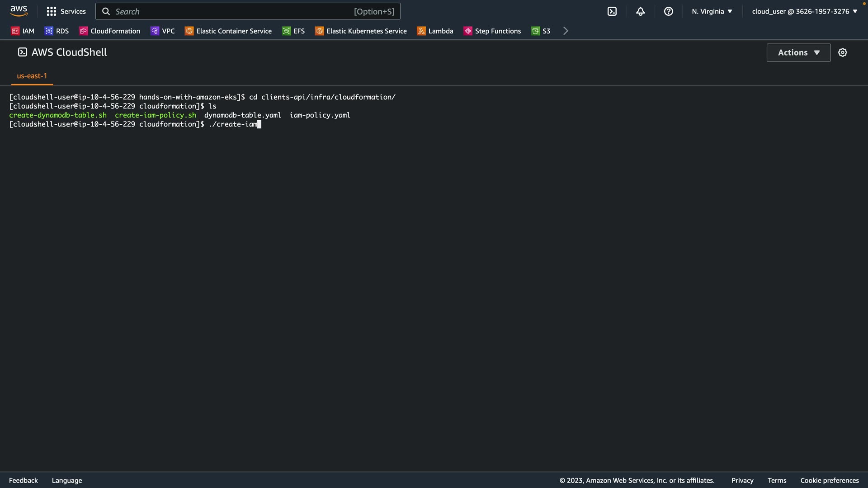This screenshot has width=868, height=488.
Task: Open the Services grid menu
Action: tap(66, 11)
